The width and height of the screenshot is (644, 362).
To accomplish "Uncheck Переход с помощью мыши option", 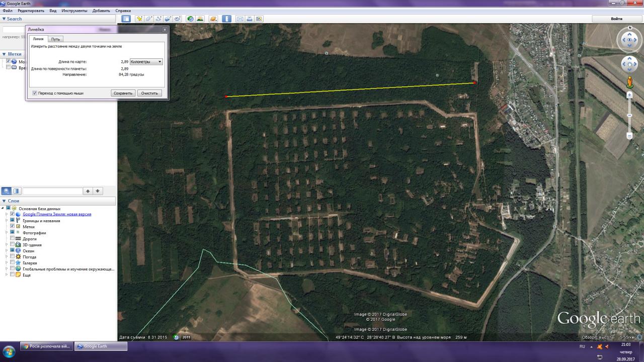I will 35,93.
